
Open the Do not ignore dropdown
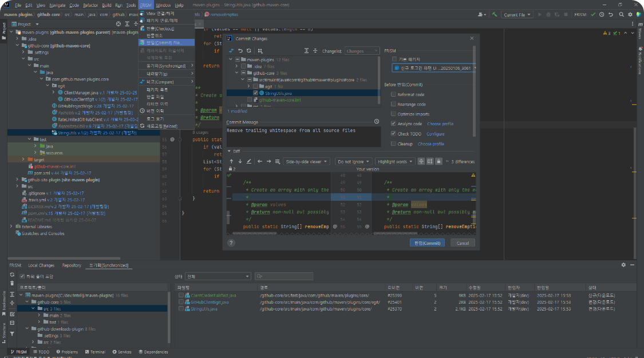coord(353,162)
